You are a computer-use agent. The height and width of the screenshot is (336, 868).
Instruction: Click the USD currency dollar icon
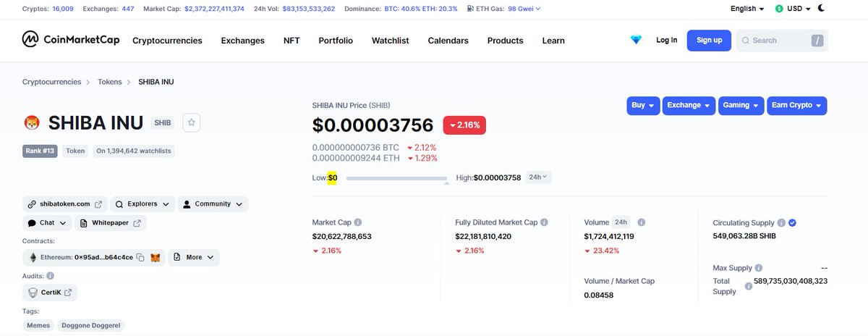coord(779,9)
